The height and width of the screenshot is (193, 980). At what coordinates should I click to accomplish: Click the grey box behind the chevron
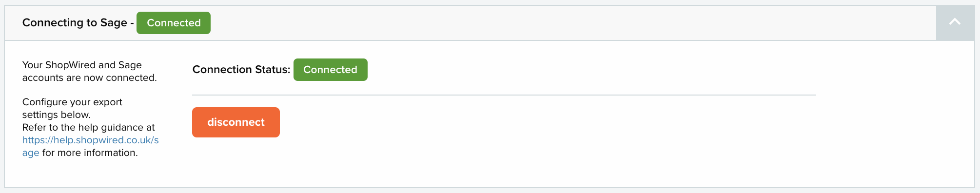[x=955, y=23]
